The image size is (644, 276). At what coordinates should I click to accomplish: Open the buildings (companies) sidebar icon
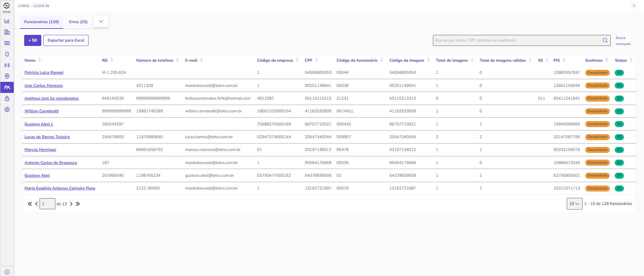pyautogui.click(x=7, y=32)
